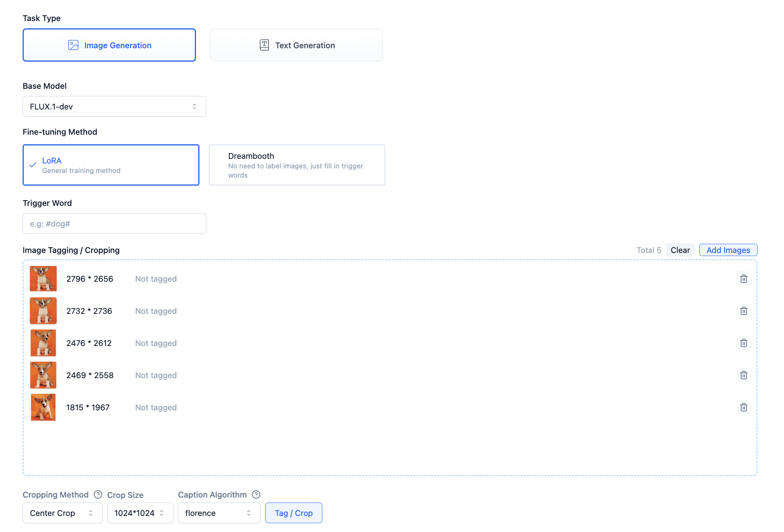
Task: Open the 1024*1024 crop size dropdown
Action: pos(140,513)
